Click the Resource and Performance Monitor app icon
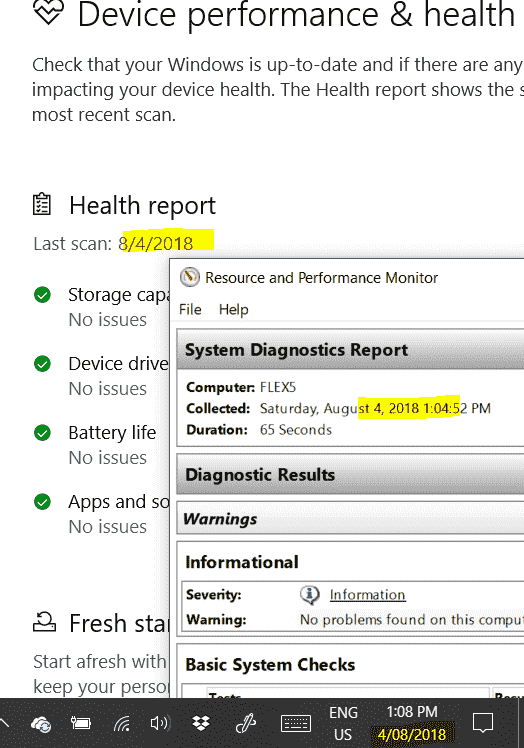The height and width of the screenshot is (748, 524). click(189, 277)
